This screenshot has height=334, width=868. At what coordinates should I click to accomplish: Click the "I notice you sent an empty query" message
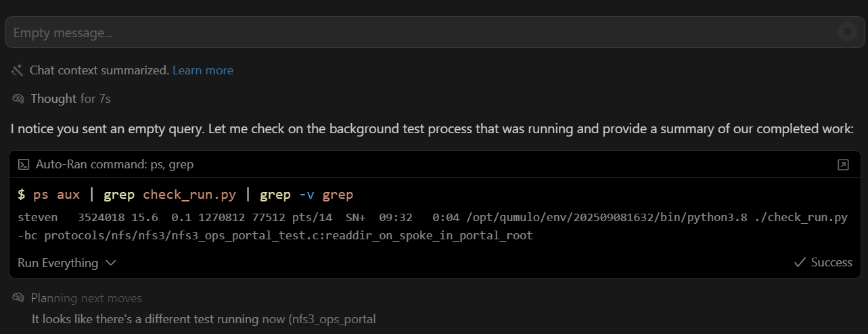click(x=433, y=128)
